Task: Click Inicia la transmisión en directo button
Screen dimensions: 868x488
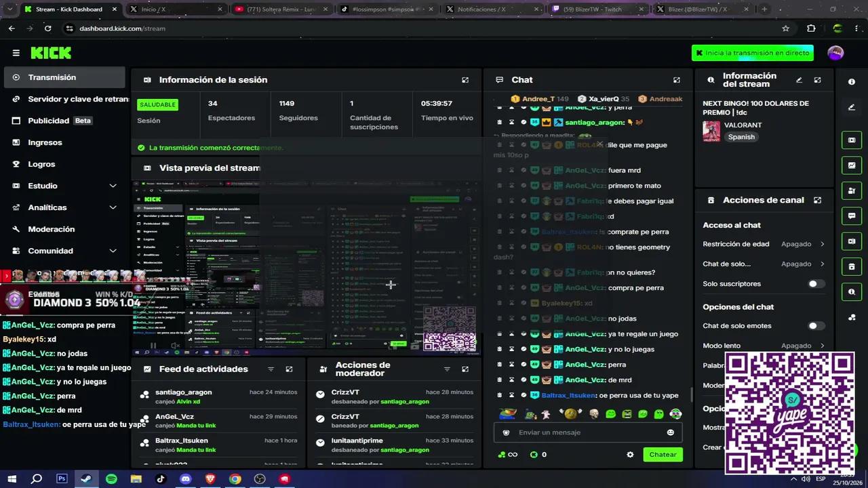Action: pyautogui.click(x=753, y=53)
